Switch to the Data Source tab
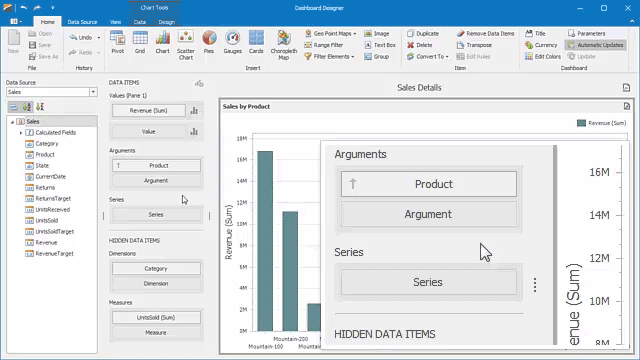The height and width of the screenshot is (360, 640). [x=82, y=22]
